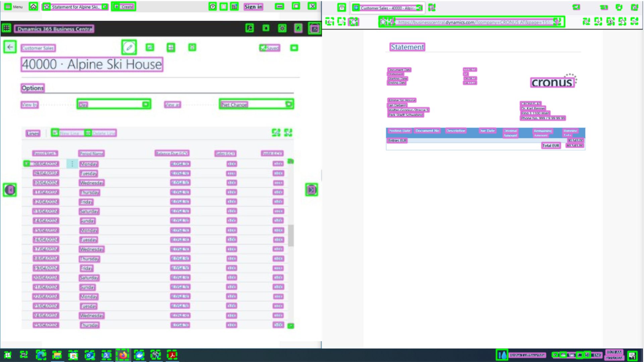This screenshot has height=362, width=644.
Task: Open Firefox extensions puzzle icon
Action: coord(622,22)
